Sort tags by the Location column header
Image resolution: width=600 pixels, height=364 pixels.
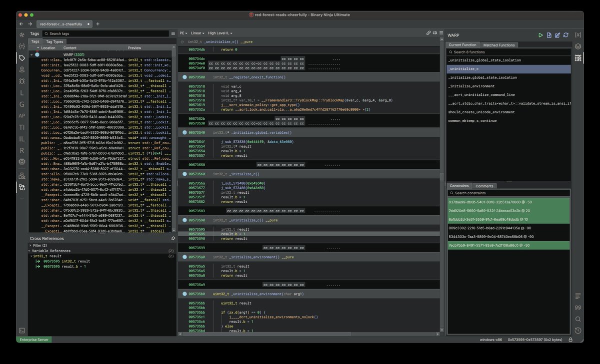[x=48, y=48]
